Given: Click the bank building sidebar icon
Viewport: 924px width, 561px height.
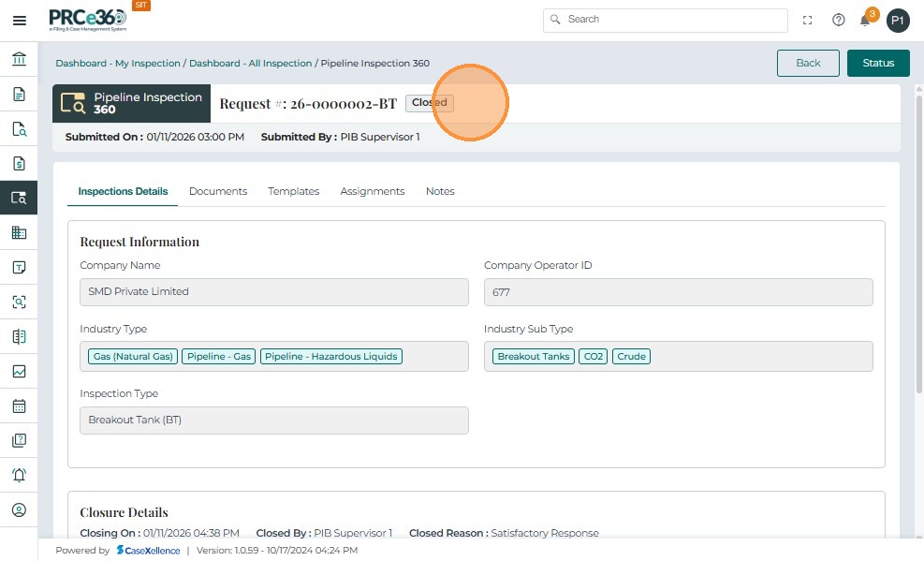Looking at the screenshot, I should point(19,60).
